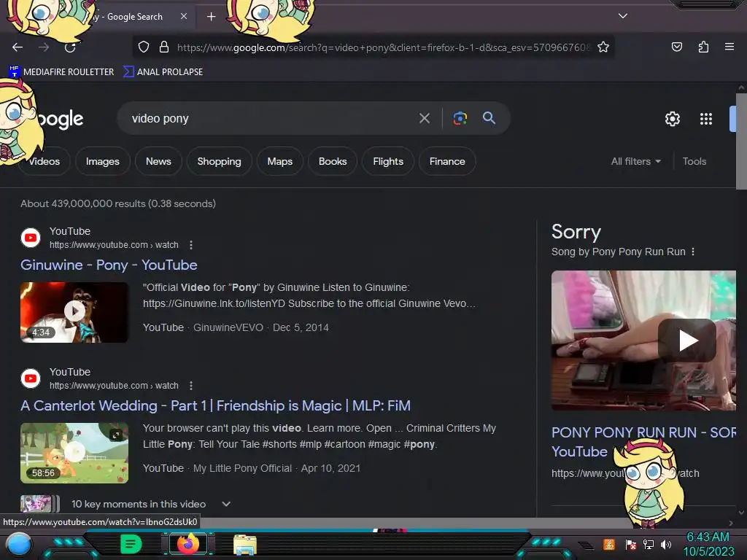Switch to the Maps filter tab
Image resolution: width=747 pixels, height=560 pixels.
tap(279, 161)
